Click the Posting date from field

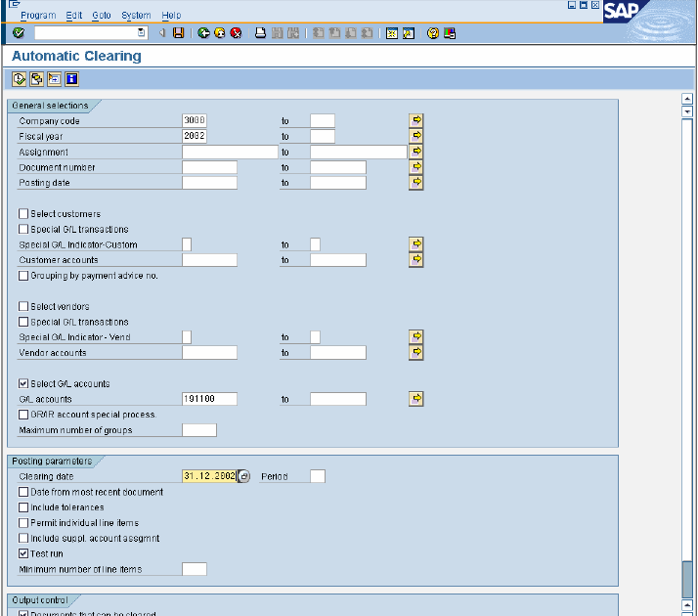[x=209, y=183]
